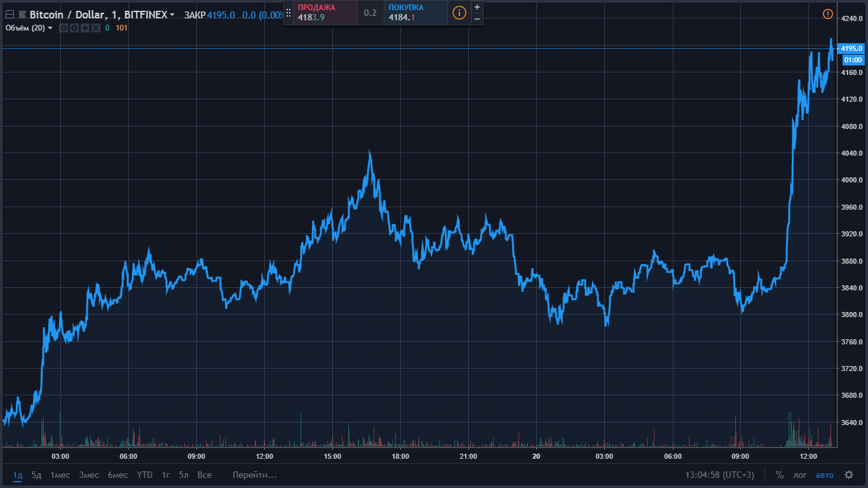Click the 0.2 quantity field
Image resolution: width=868 pixels, height=488 pixels.
pos(370,13)
